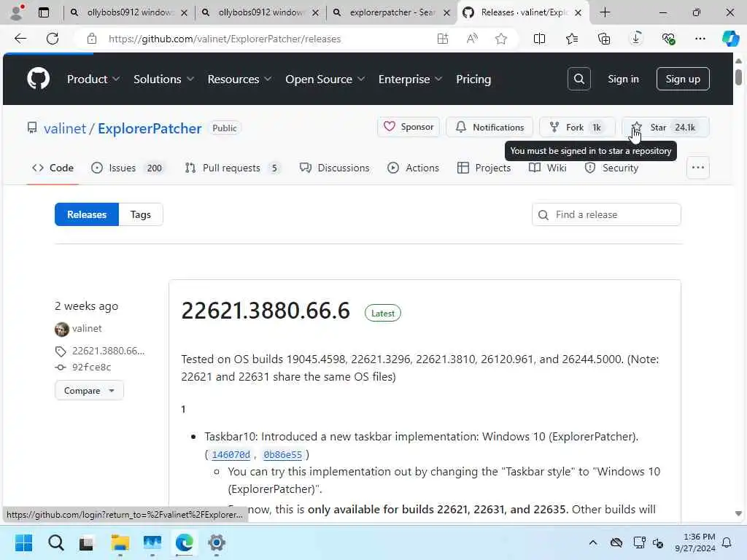Image resolution: width=747 pixels, height=560 pixels.
Task: Click the Pricing link
Action: pos(473,79)
